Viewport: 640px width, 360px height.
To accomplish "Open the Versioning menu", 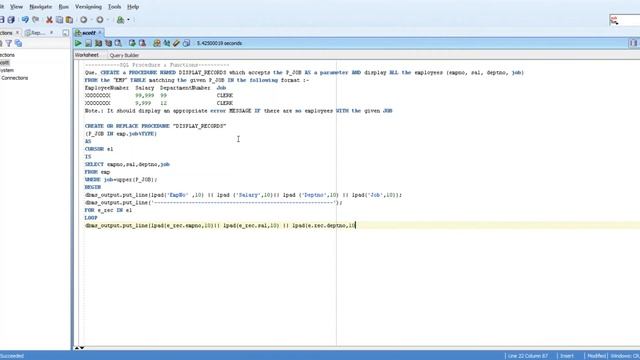I will pos(88,7).
